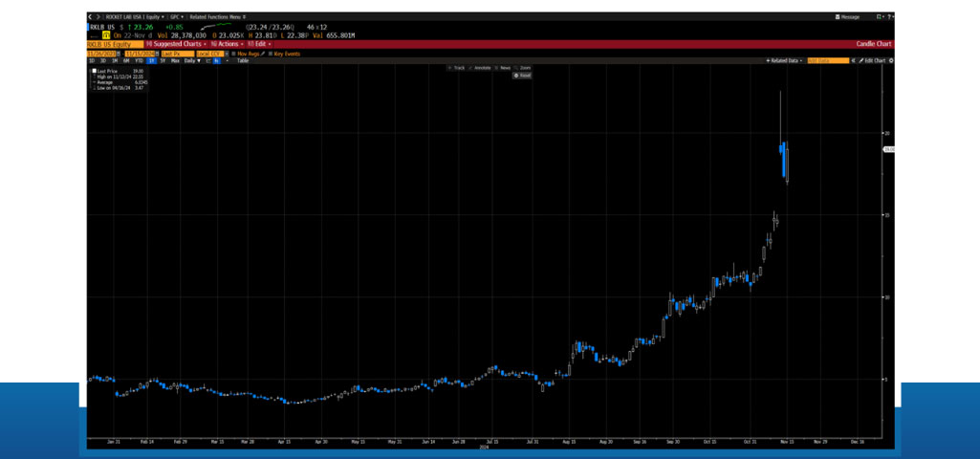The image size is (980, 459).
Task: Select the YTD time range
Action: pyautogui.click(x=138, y=60)
